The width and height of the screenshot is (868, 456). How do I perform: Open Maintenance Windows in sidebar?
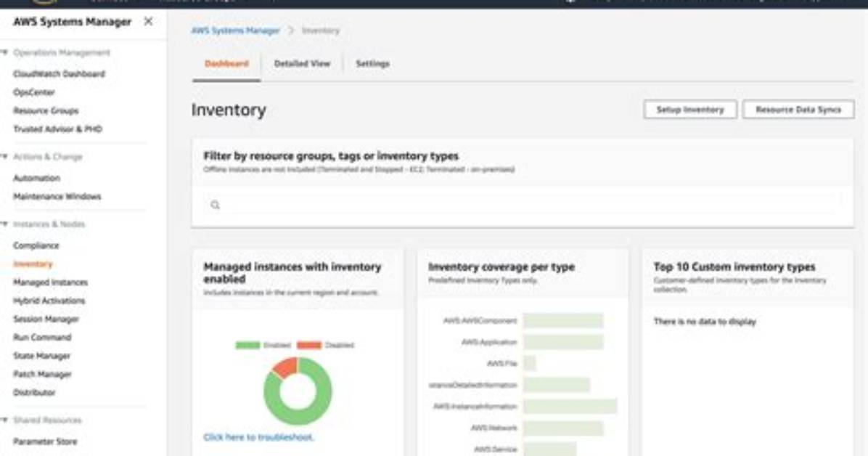[57, 196]
